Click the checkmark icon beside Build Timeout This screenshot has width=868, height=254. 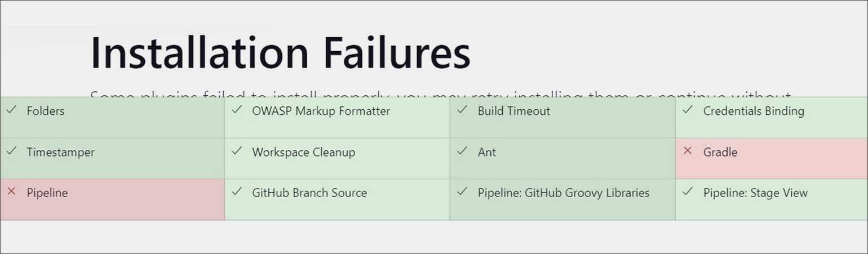(462, 110)
